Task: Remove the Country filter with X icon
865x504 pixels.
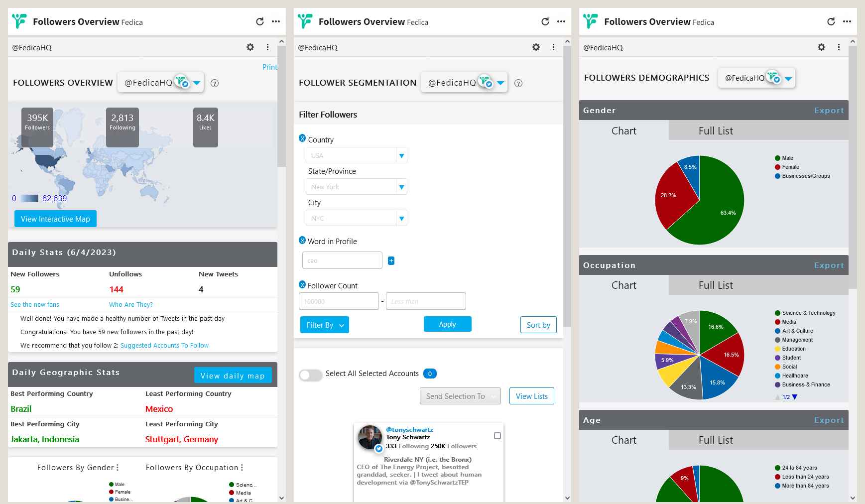Action: click(x=302, y=138)
